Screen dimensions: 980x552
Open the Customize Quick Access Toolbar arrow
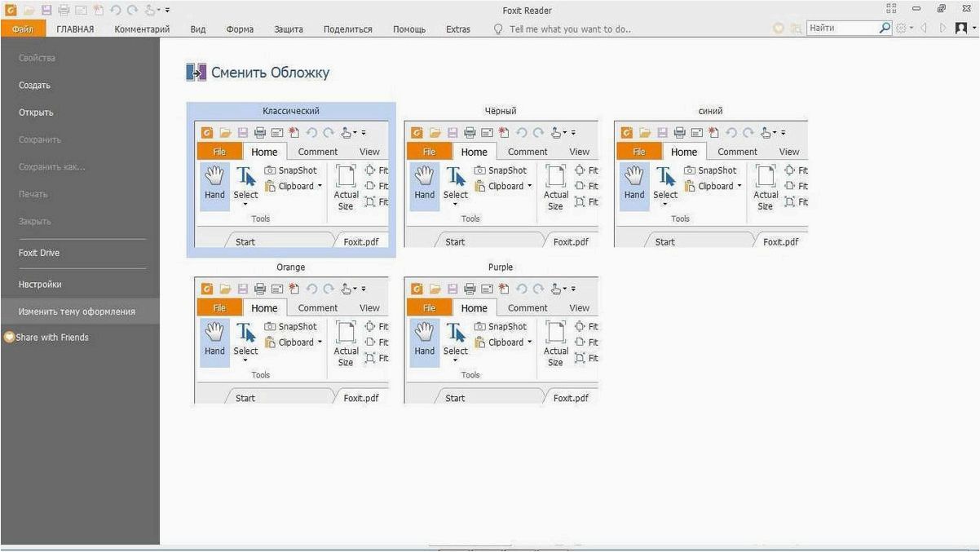point(167,11)
